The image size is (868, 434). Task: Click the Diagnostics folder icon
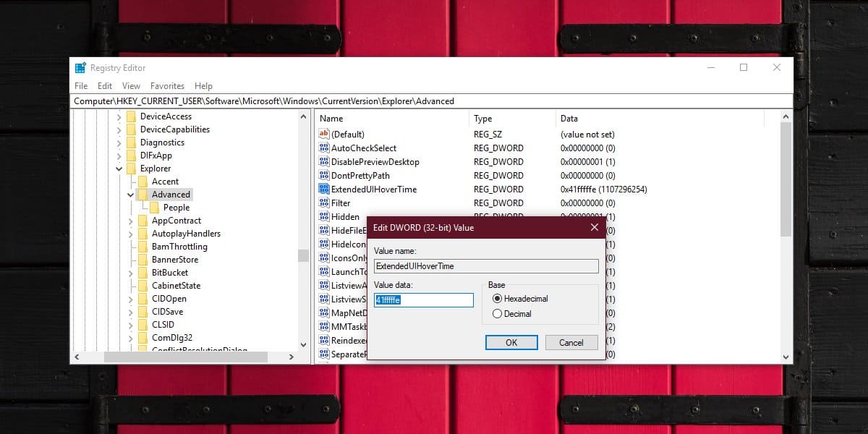click(131, 142)
